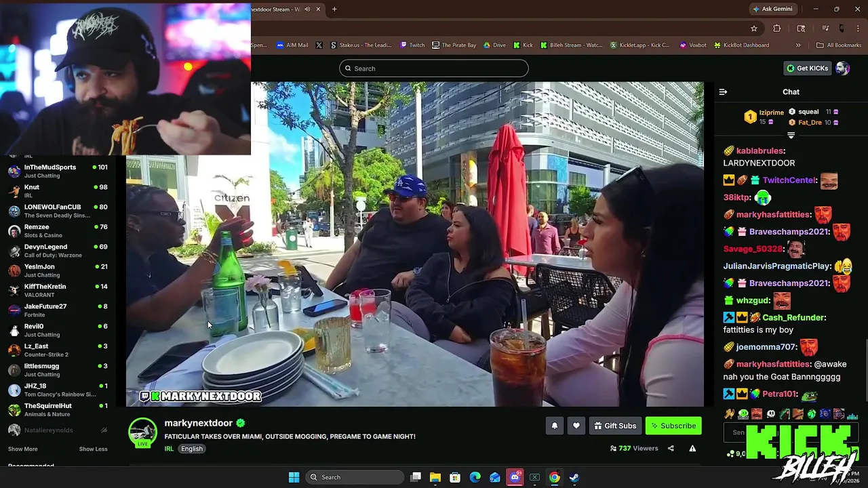Report the stream with the warning triangle

pos(692,448)
